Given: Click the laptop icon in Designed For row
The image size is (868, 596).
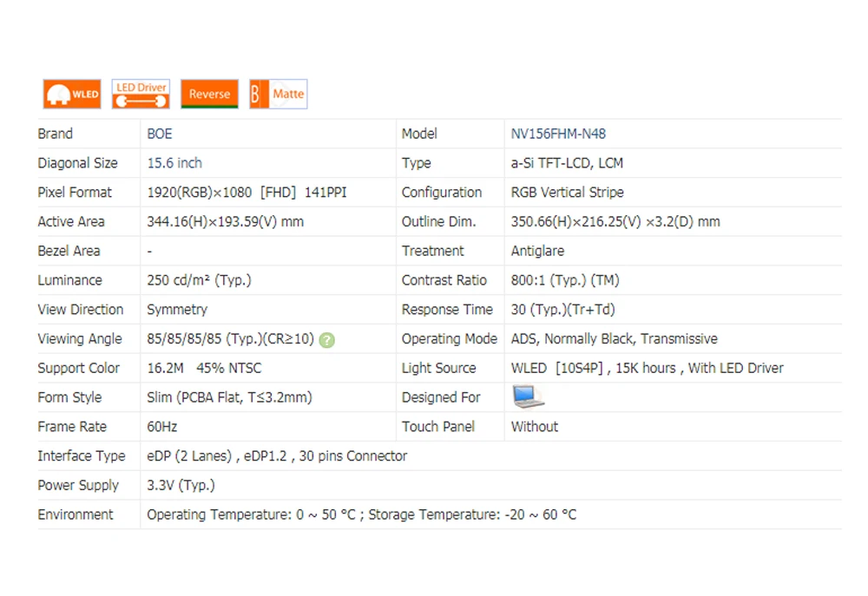Looking at the screenshot, I should (x=528, y=397).
